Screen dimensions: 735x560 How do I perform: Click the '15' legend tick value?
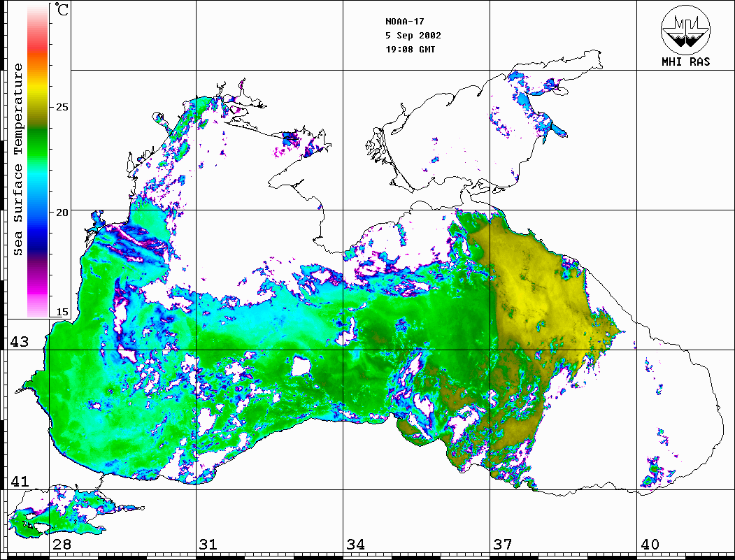[62, 312]
